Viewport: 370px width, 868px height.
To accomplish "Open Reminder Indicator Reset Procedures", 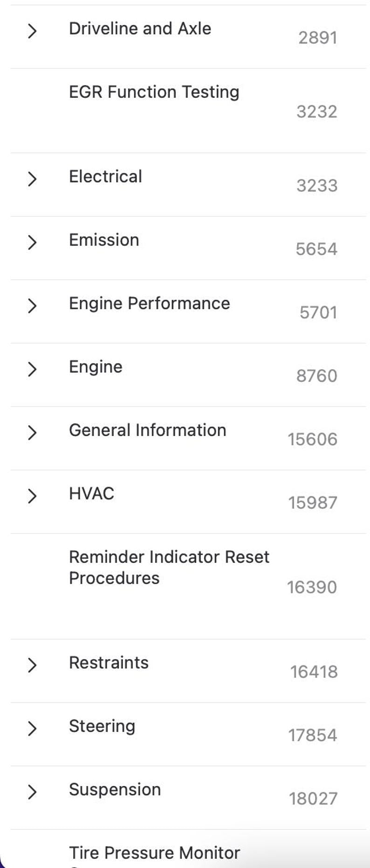I will point(169,567).
